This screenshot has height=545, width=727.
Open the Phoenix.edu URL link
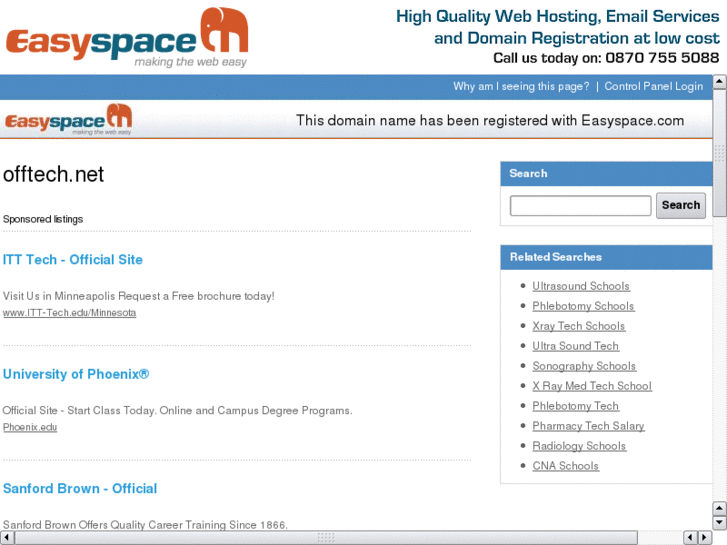30,427
